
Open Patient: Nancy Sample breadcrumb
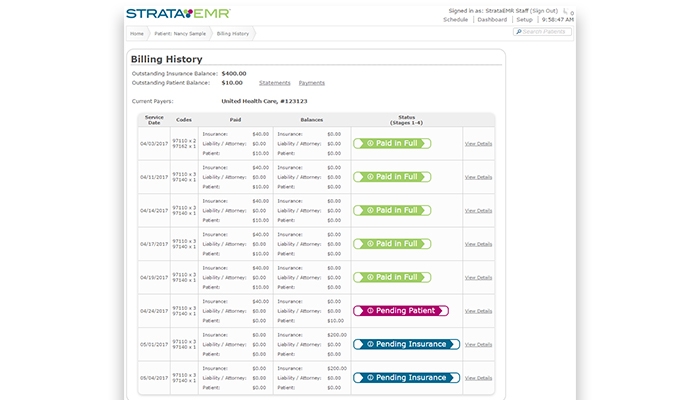(x=180, y=33)
